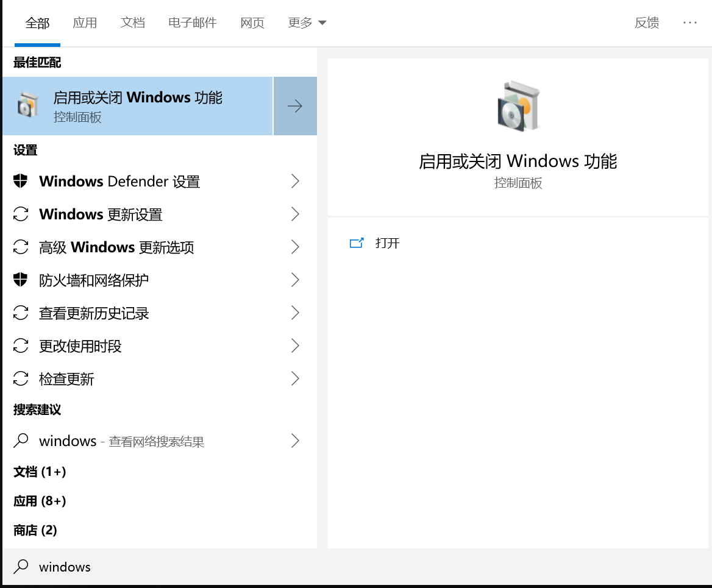Switch to the 应用 tab
The width and height of the screenshot is (712, 588).
[85, 23]
